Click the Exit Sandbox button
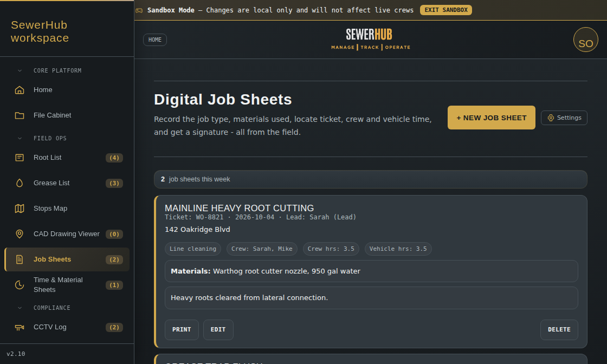This screenshot has height=364, width=607. pyautogui.click(x=446, y=10)
